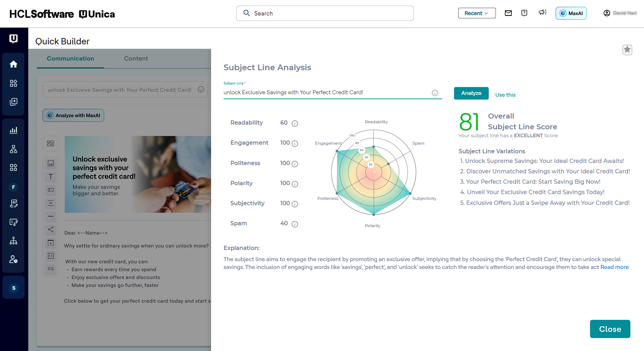Click the F badge in sidebar
This screenshot has height=351, width=644.
point(14,187)
